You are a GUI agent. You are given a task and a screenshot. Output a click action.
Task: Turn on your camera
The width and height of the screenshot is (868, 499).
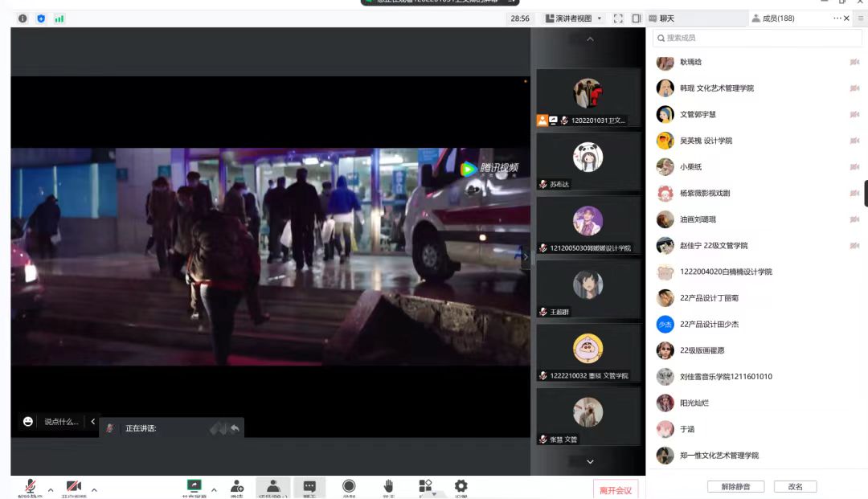tap(74, 487)
